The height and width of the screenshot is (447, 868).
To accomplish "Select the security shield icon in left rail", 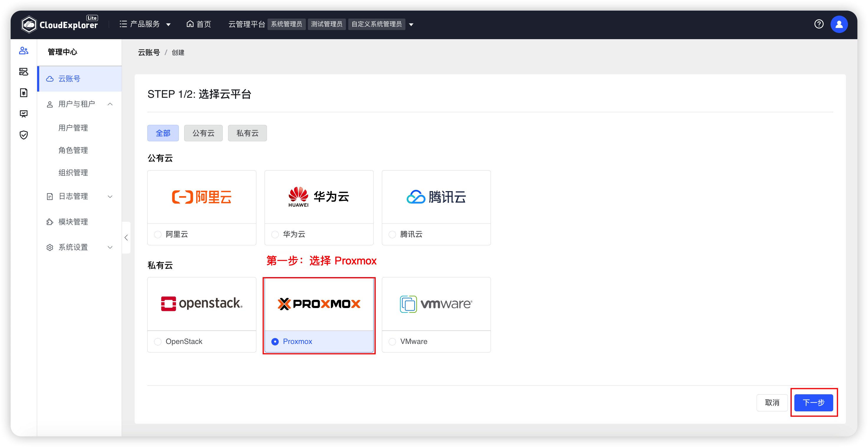I will (24, 135).
